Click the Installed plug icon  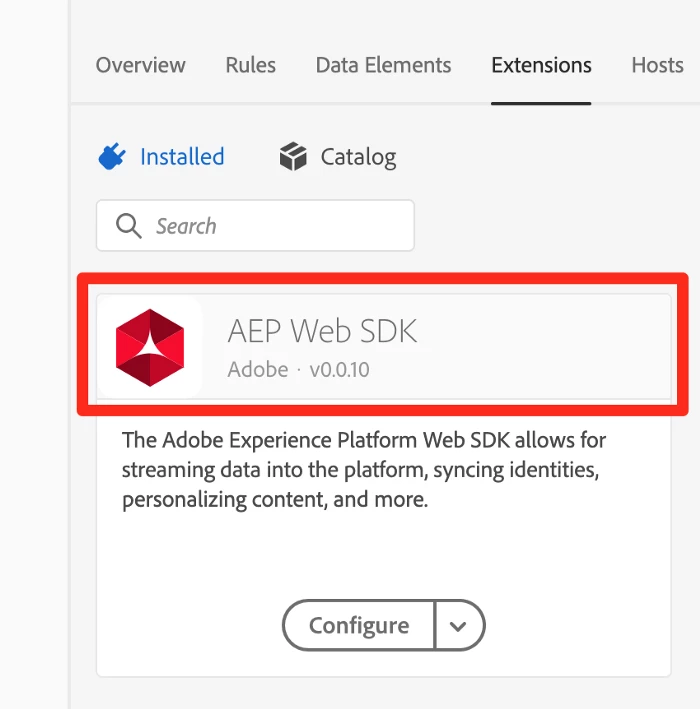pos(112,156)
